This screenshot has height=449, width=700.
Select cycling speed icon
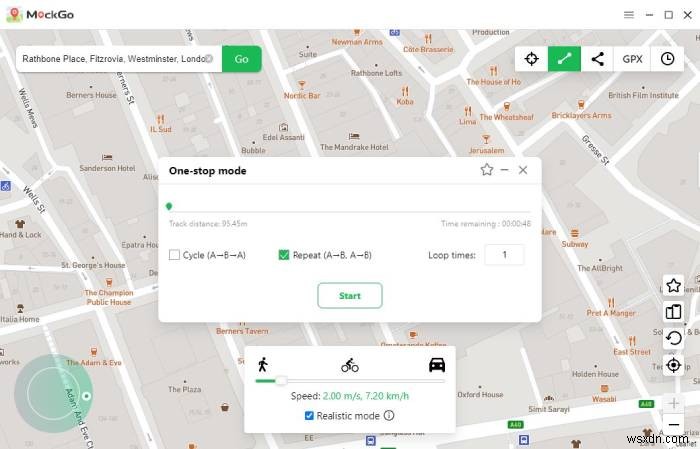pyautogui.click(x=350, y=365)
